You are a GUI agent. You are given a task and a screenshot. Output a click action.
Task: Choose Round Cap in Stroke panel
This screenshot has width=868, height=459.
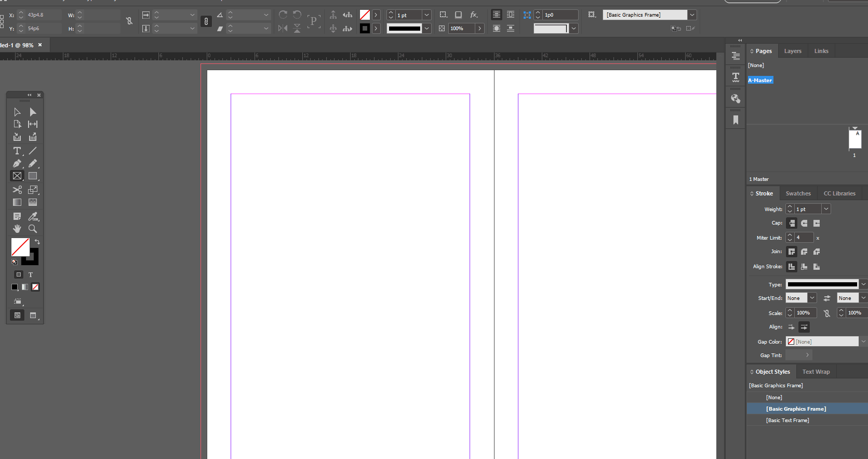804,223
